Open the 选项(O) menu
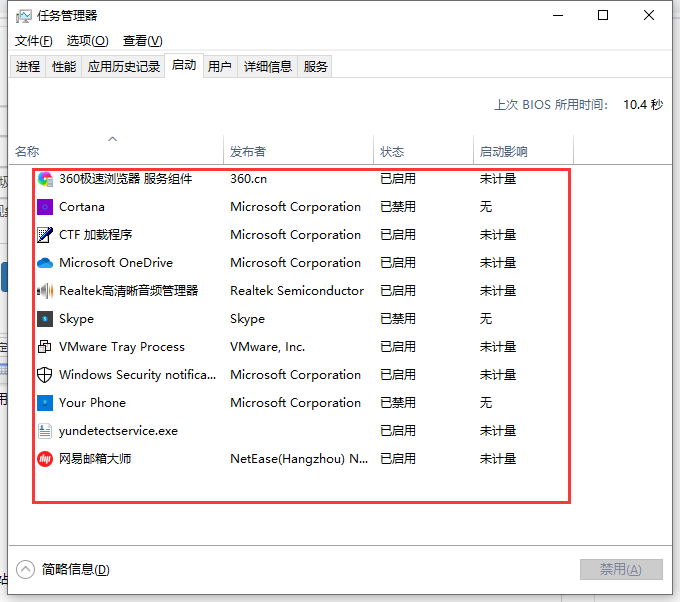This screenshot has height=602, width=680. 87,41
